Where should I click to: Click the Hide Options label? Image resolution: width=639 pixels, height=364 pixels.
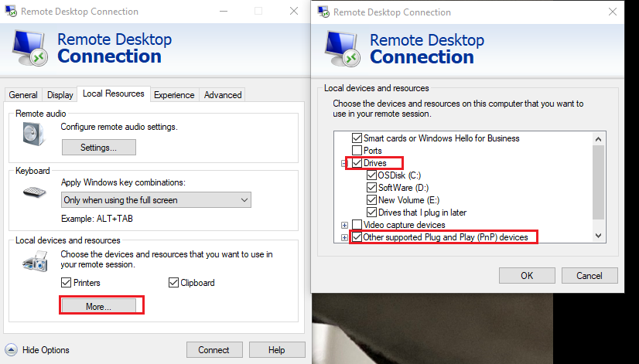(x=46, y=350)
